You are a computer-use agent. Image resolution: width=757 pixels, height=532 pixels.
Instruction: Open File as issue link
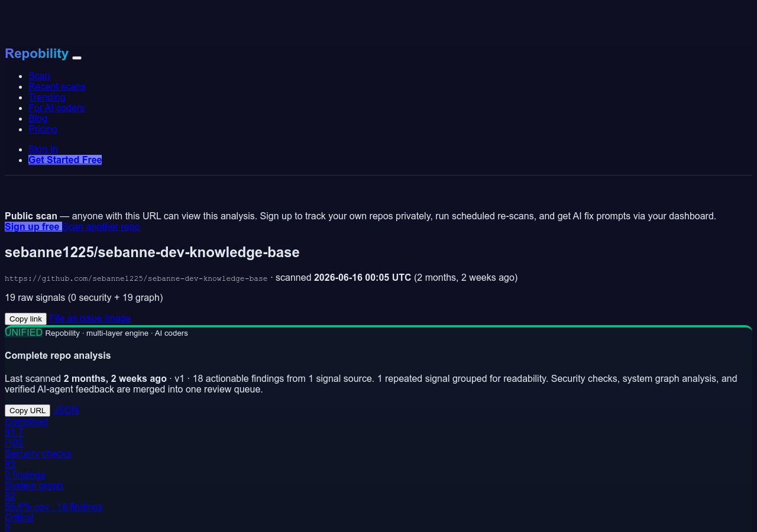(x=76, y=318)
